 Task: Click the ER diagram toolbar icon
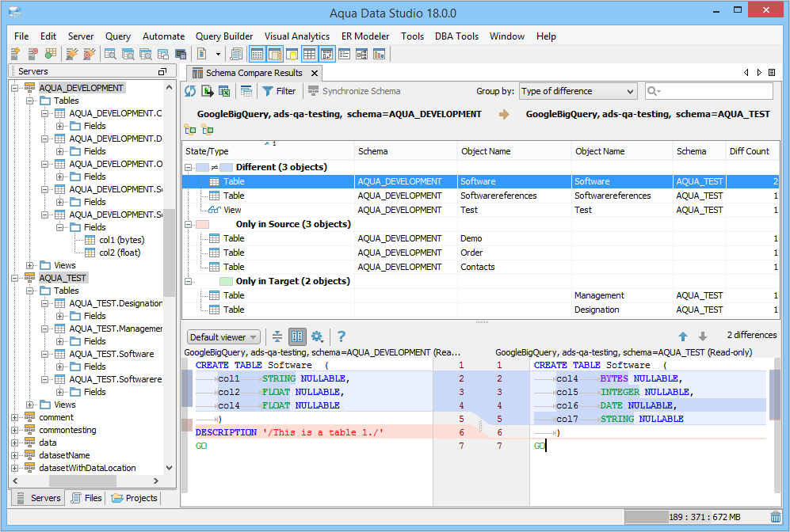click(362, 54)
